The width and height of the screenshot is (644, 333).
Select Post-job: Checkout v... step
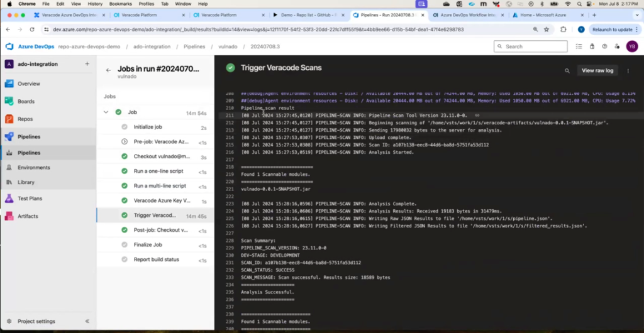tap(155, 231)
